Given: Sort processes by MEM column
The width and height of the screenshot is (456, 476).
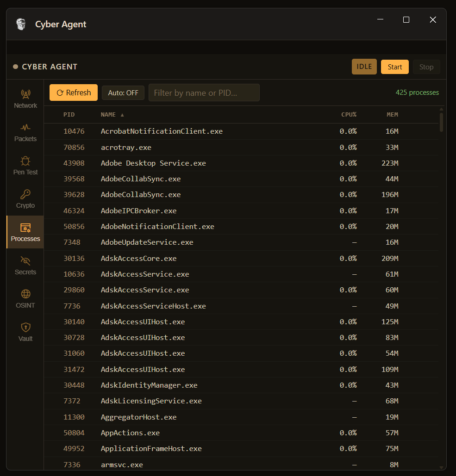Looking at the screenshot, I should click(x=392, y=115).
